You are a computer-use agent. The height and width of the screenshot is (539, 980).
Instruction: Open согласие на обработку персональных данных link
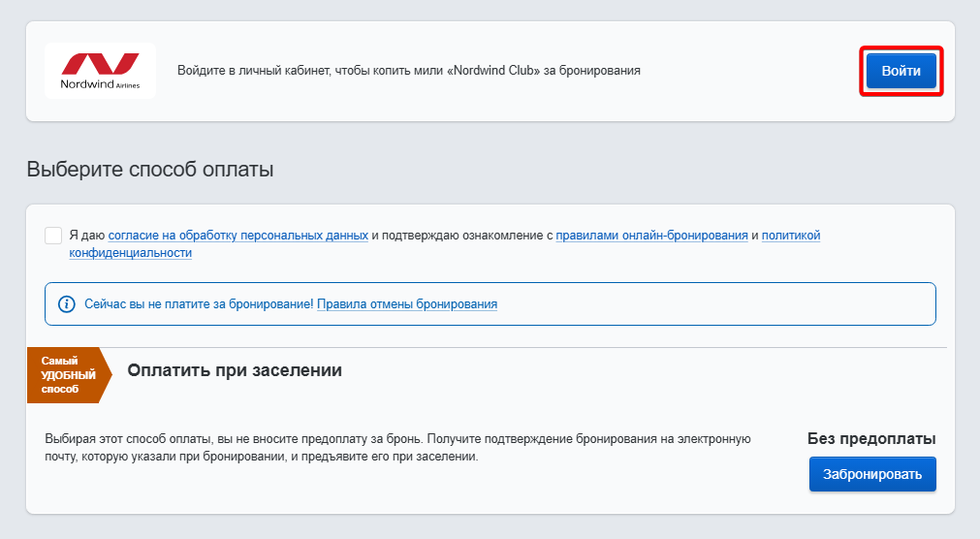click(237, 236)
